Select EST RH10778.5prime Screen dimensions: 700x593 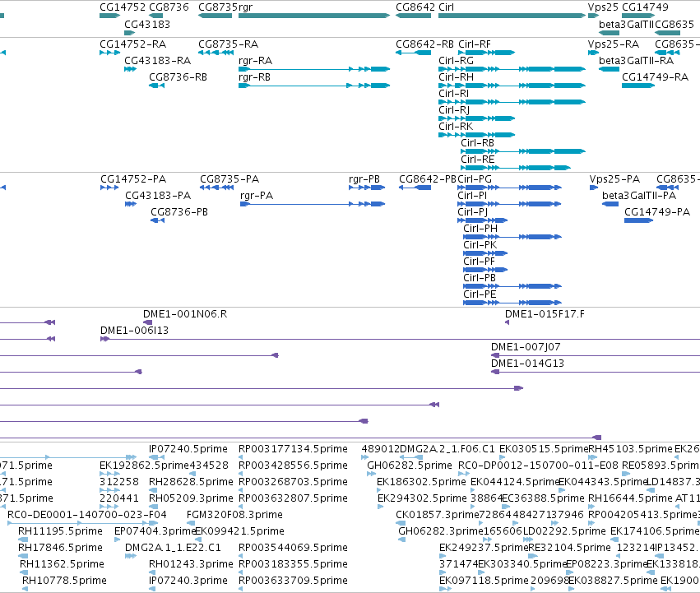64,581
